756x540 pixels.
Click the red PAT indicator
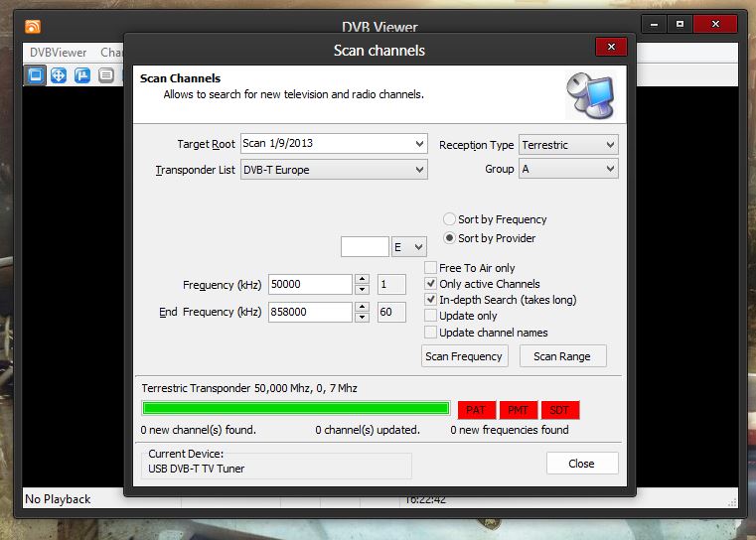coord(477,410)
